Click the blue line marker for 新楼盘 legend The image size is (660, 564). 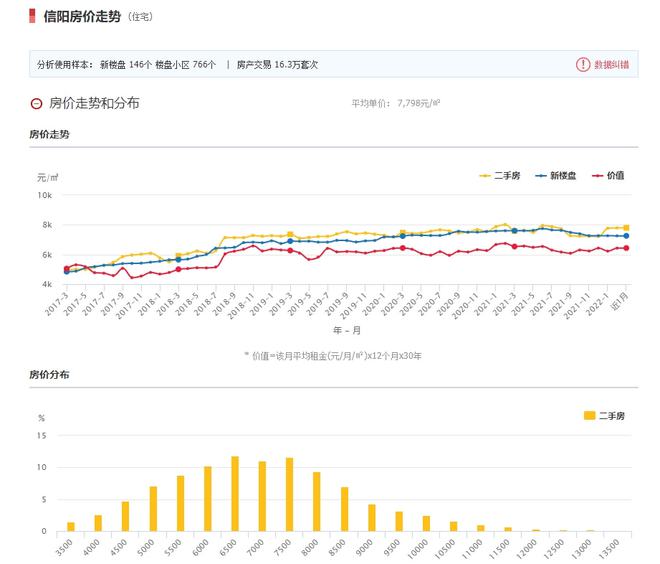[541, 176]
